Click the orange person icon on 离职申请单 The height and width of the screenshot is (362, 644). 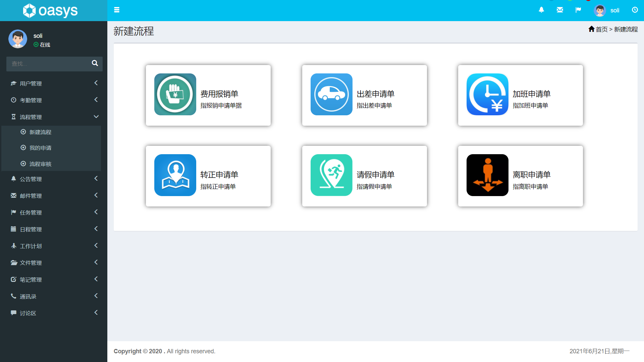click(487, 175)
